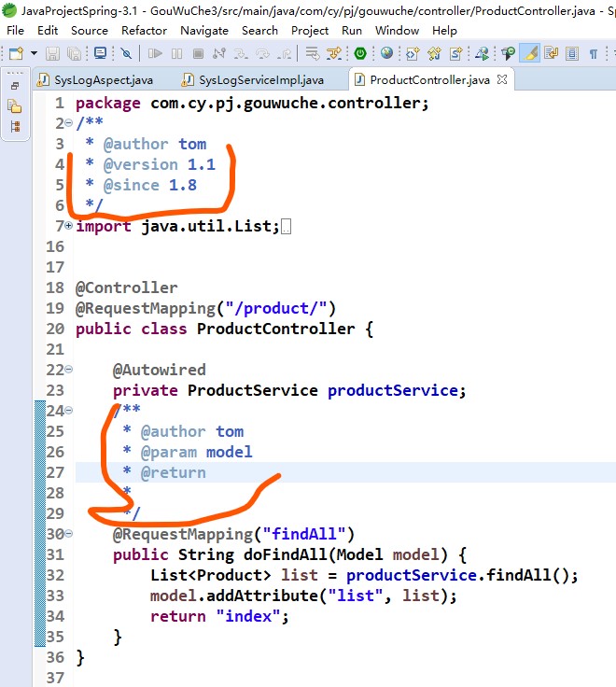Open the Source menu
The height and width of the screenshot is (687, 616).
point(90,30)
